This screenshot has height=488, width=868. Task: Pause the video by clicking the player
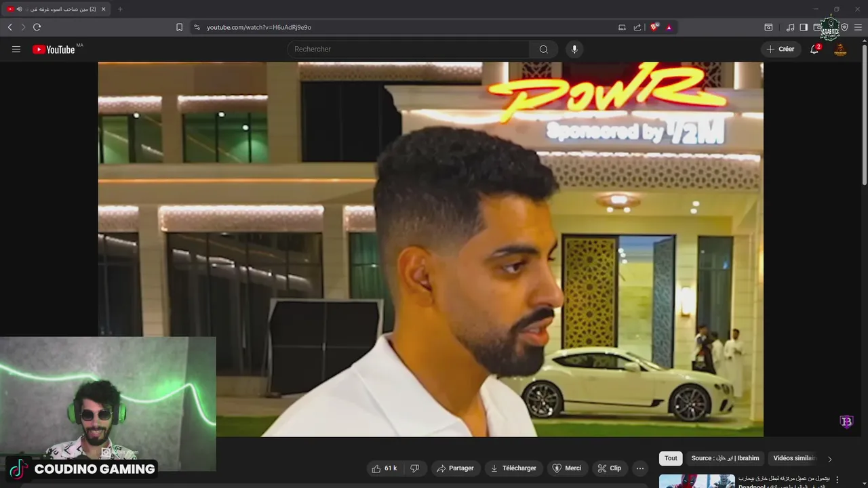(431, 249)
